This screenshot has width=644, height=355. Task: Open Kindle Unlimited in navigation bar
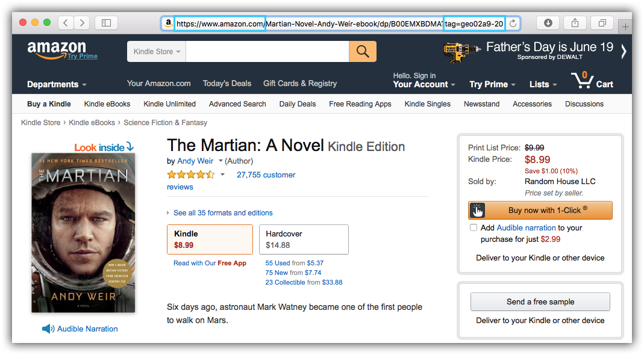coord(170,104)
